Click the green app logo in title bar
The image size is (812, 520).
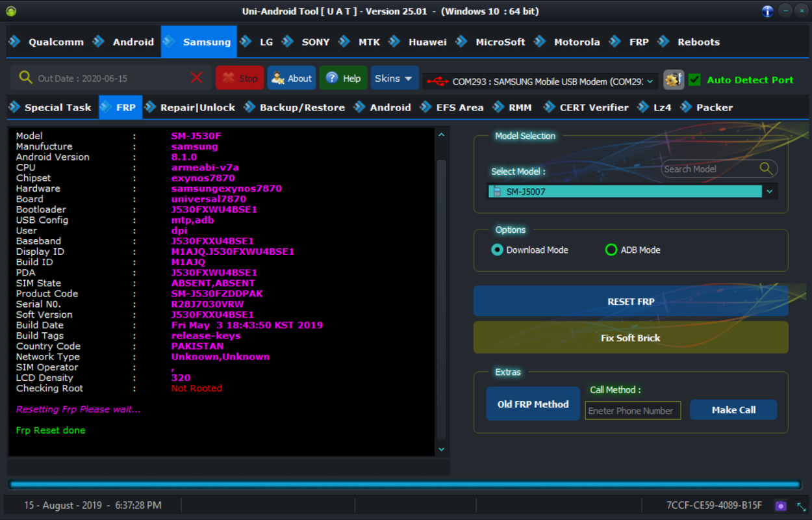tap(11, 11)
